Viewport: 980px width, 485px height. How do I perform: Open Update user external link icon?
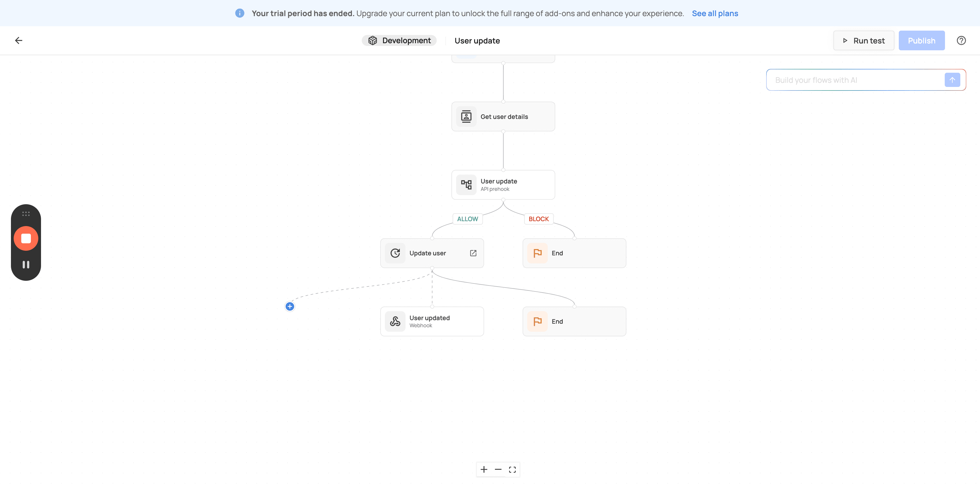473,253
